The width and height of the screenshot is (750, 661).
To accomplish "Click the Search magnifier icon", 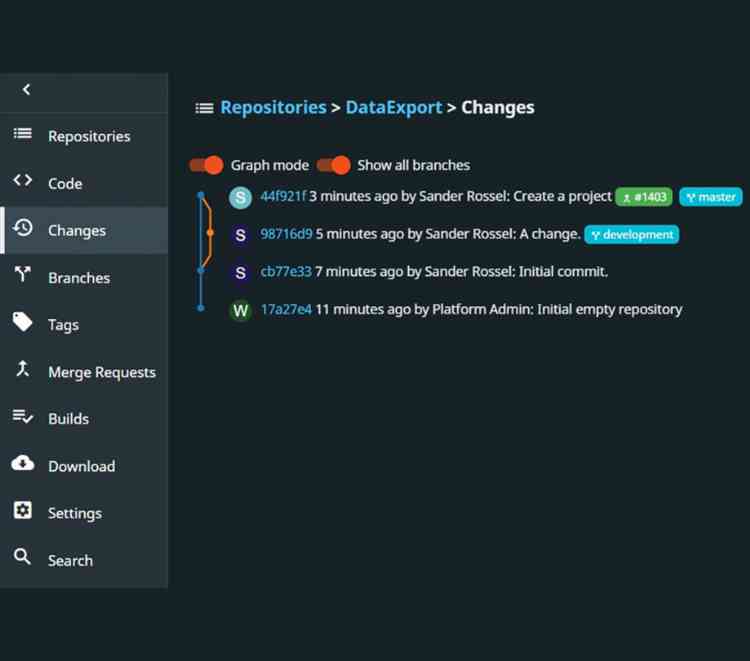I will 22,558.
